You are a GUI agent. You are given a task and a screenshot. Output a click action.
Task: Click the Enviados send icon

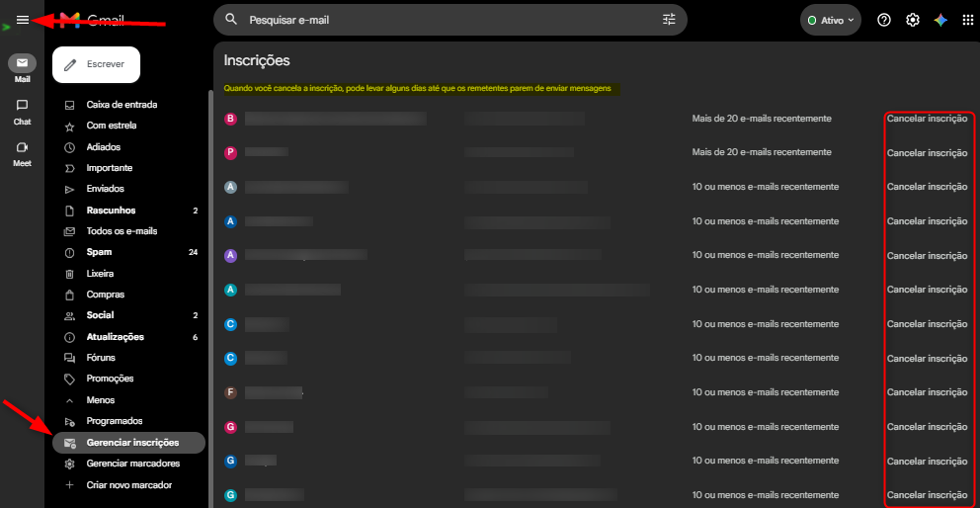point(69,189)
